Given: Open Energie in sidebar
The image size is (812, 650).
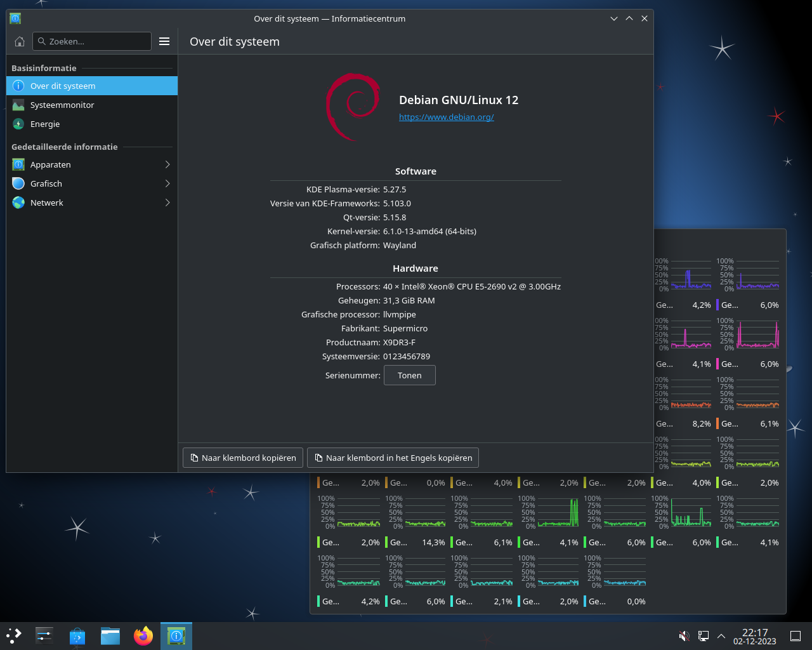Looking at the screenshot, I should [x=92, y=124].
